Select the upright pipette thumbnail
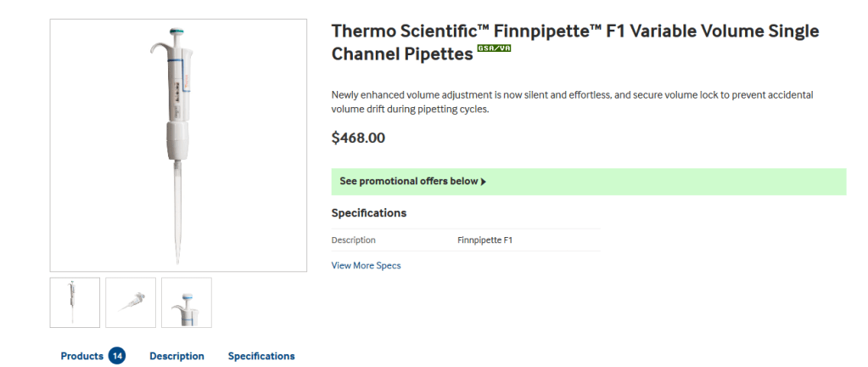The width and height of the screenshot is (868, 367). pos(75,302)
